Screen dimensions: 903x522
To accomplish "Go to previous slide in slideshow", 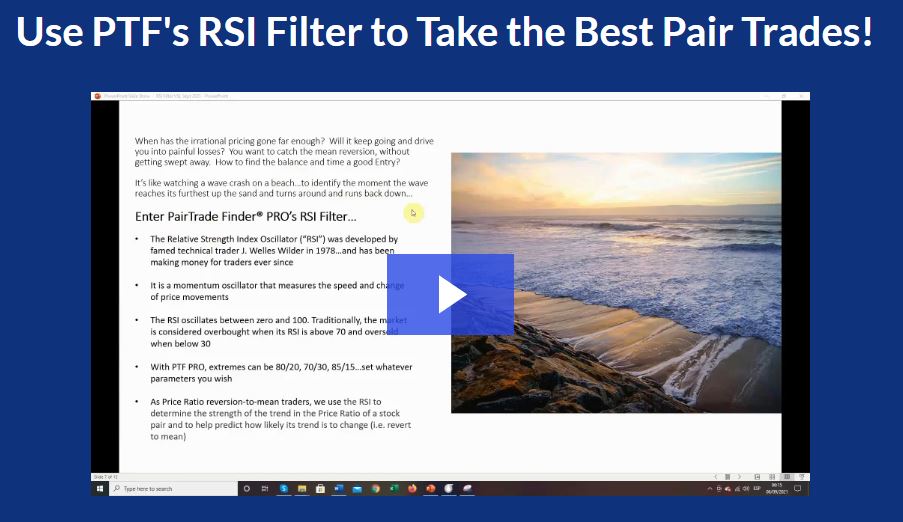I will (x=714, y=476).
